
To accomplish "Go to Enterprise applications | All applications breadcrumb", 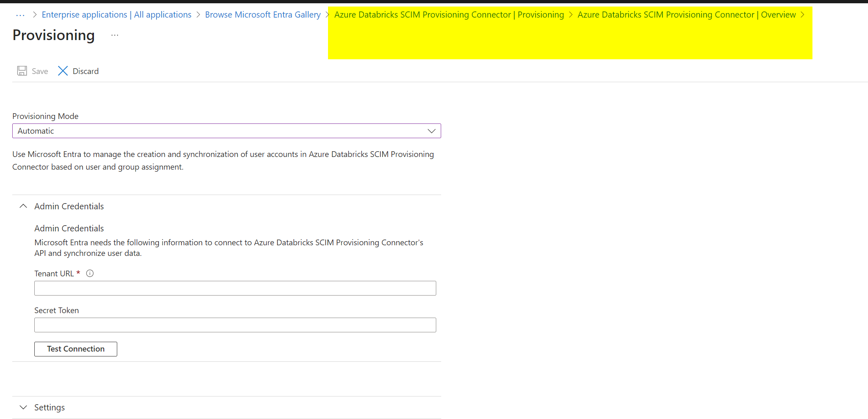I will click(116, 15).
